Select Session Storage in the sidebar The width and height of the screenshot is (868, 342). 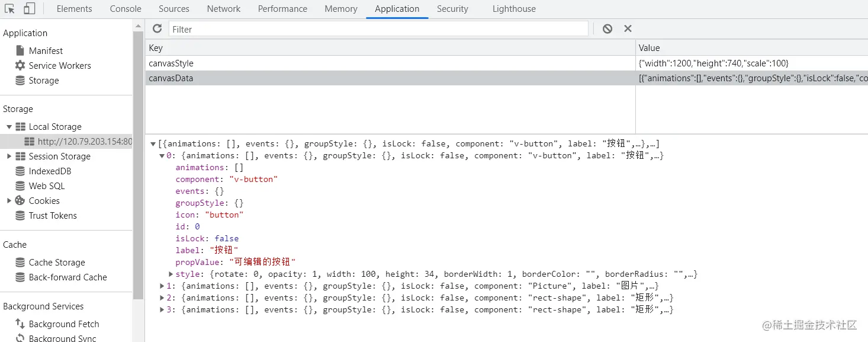tap(60, 156)
